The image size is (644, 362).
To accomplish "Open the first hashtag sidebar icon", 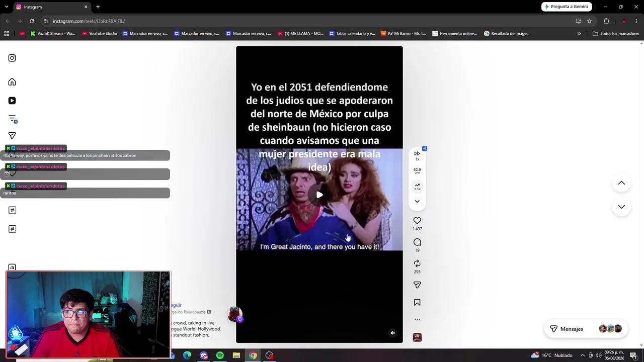I will coord(12,210).
